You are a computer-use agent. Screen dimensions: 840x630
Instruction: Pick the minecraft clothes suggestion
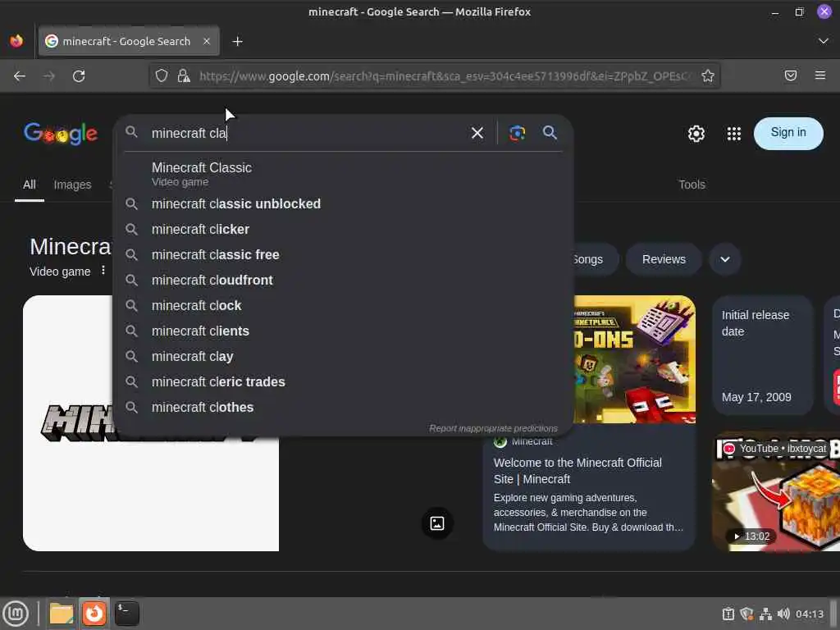pyautogui.click(x=343, y=407)
